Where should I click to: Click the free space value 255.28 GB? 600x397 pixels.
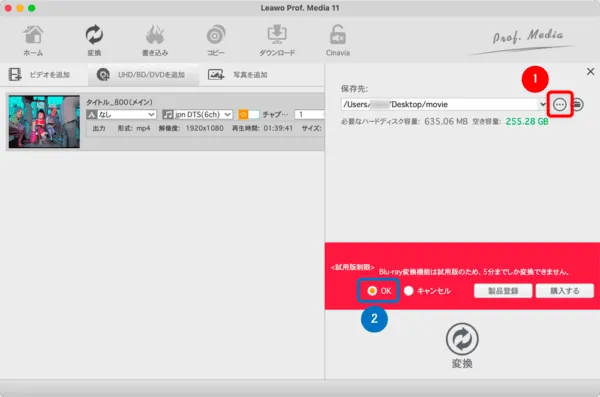[527, 121]
